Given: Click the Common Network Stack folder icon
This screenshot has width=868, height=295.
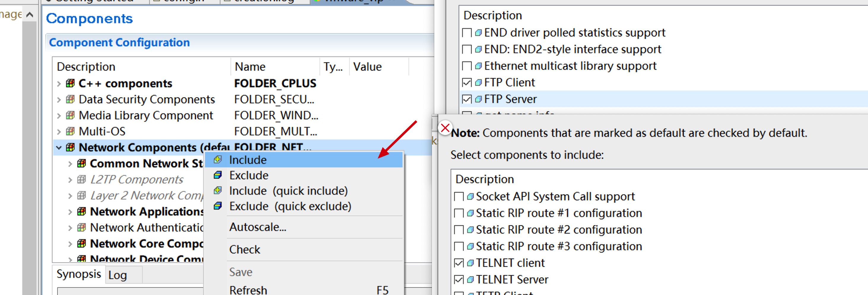Looking at the screenshot, I should 81,163.
